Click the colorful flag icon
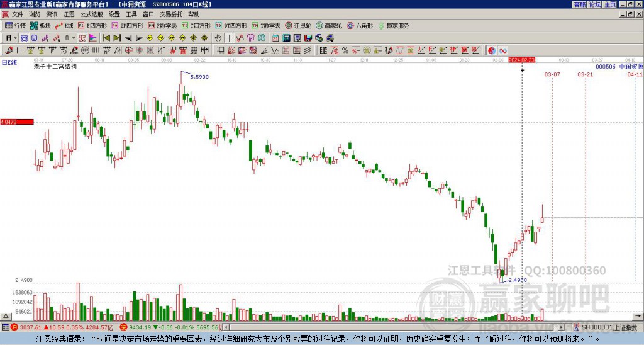This screenshot has width=644, height=345. pos(93,38)
